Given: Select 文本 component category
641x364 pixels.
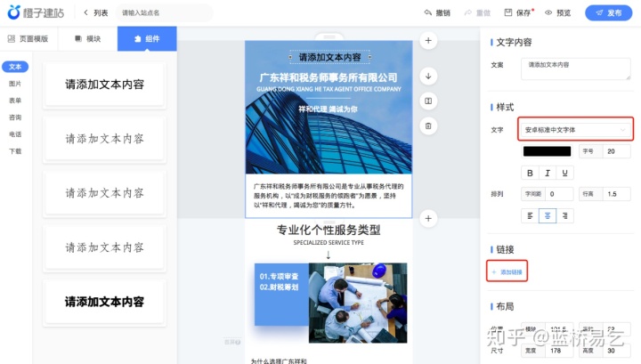Looking at the screenshot, I should [15, 67].
